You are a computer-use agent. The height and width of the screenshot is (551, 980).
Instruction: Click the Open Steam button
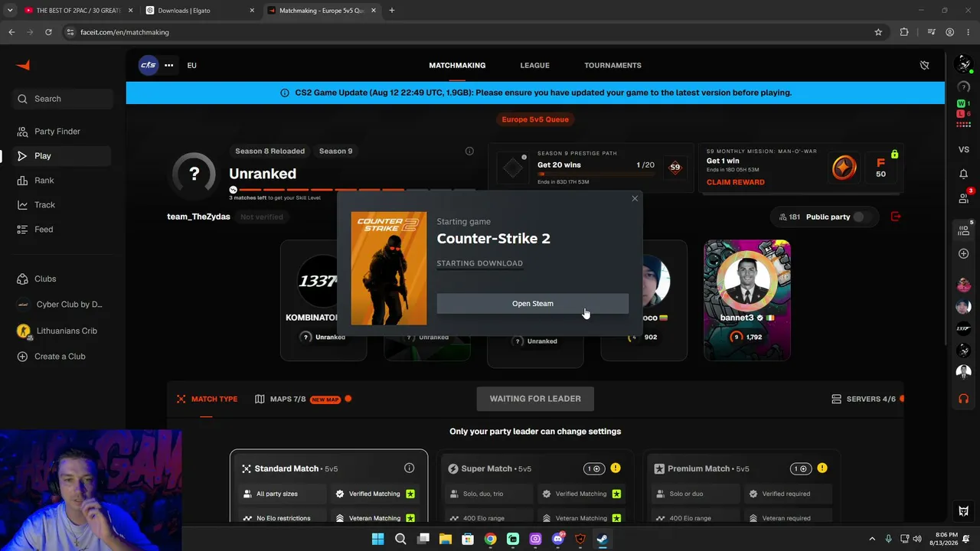click(x=533, y=304)
